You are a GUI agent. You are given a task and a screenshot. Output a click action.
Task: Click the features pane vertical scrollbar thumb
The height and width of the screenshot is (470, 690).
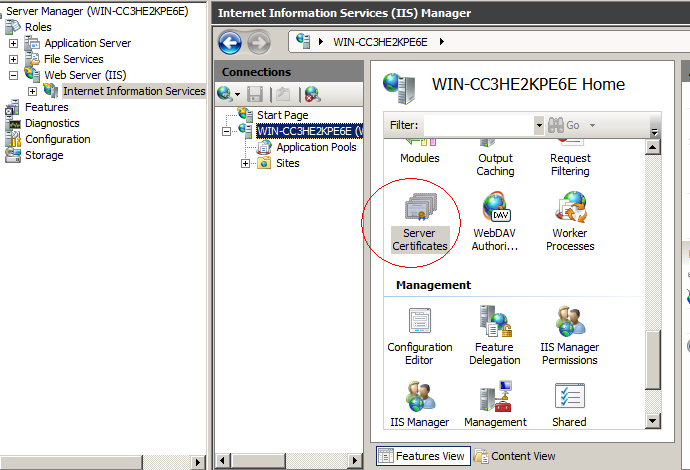tap(653, 359)
